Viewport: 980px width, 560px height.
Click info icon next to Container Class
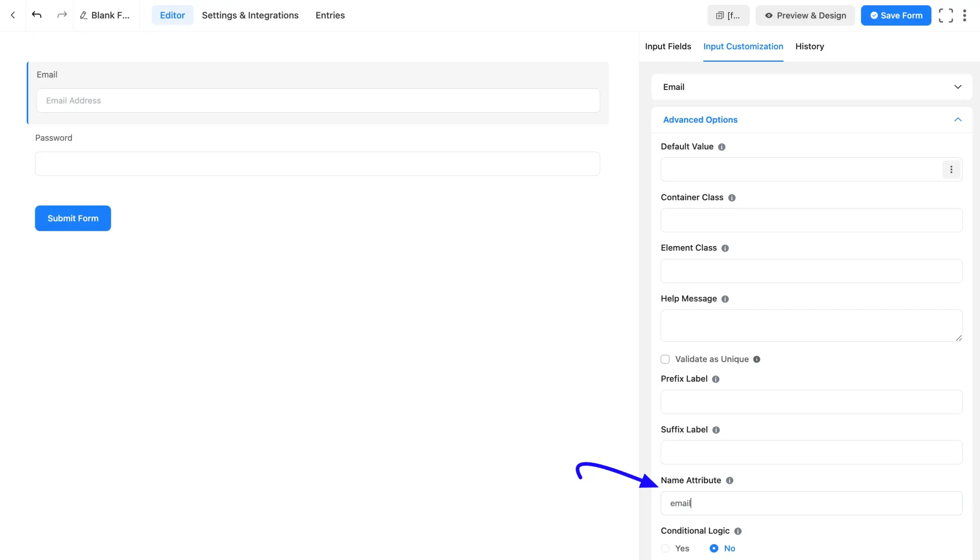pyautogui.click(x=732, y=198)
